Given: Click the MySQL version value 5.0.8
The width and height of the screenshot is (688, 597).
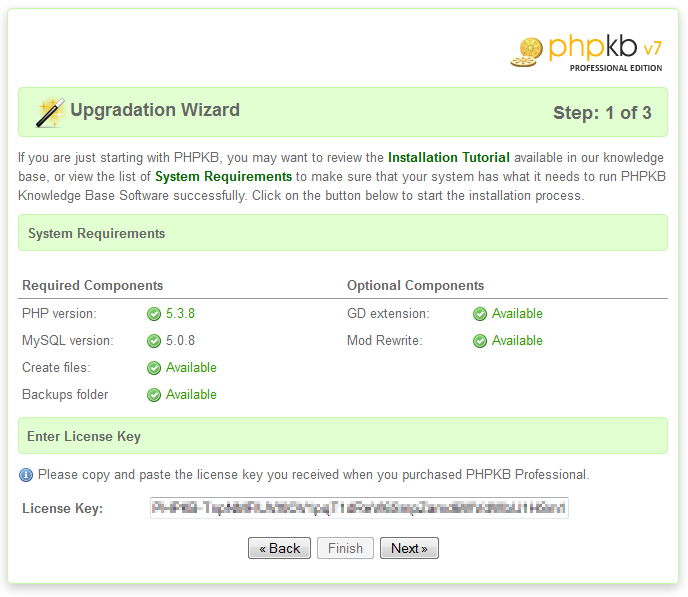Looking at the screenshot, I should (180, 340).
